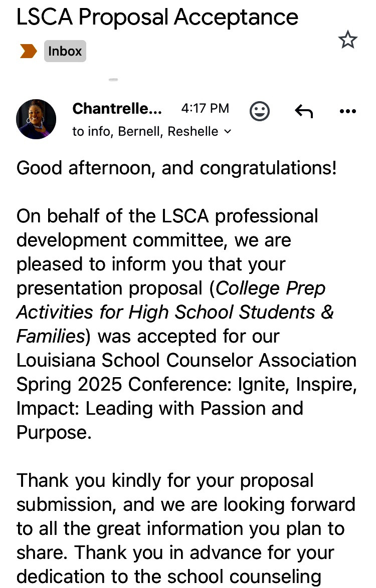Reply to Chantrelle's email

[304, 111]
